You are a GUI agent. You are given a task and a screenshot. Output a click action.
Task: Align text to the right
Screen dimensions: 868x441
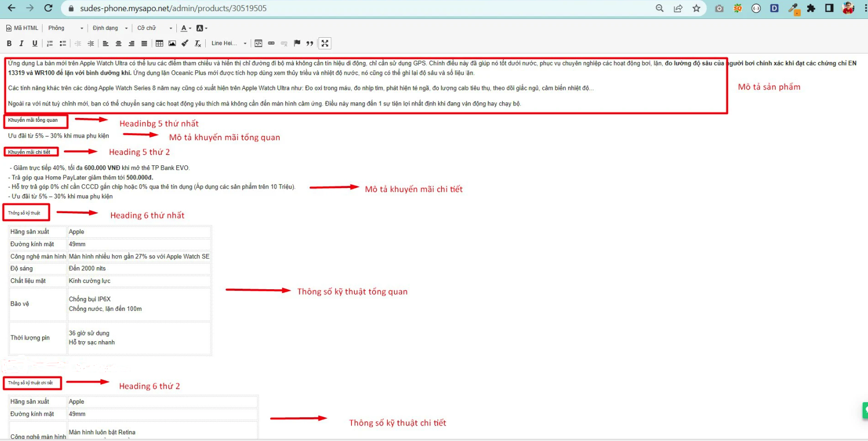(131, 44)
